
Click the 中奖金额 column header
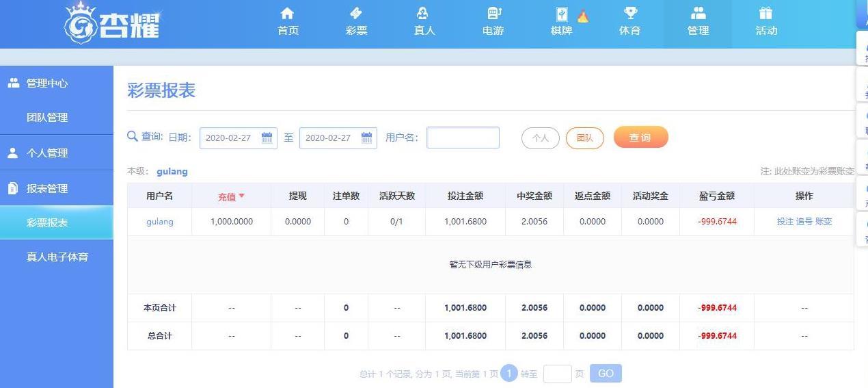[x=534, y=196]
